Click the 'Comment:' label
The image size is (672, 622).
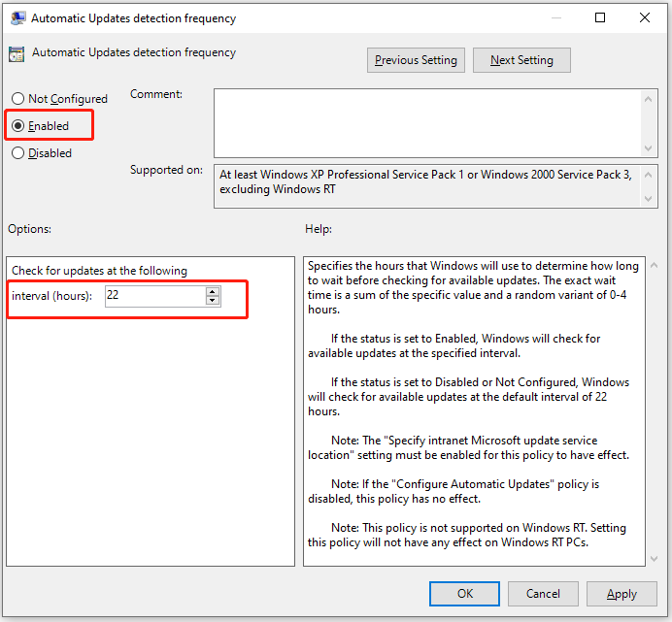[x=156, y=94]
